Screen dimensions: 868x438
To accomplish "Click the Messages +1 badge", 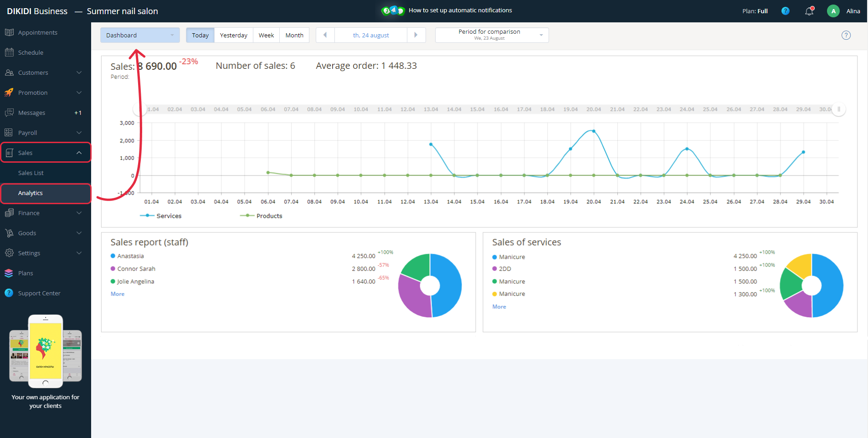I will [x=78, y=113].
